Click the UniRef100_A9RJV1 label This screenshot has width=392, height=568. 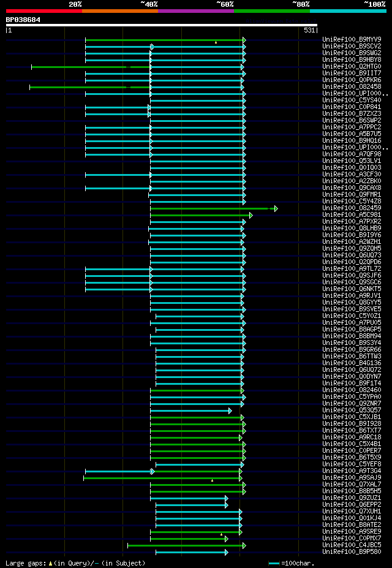tap(352, 296)
